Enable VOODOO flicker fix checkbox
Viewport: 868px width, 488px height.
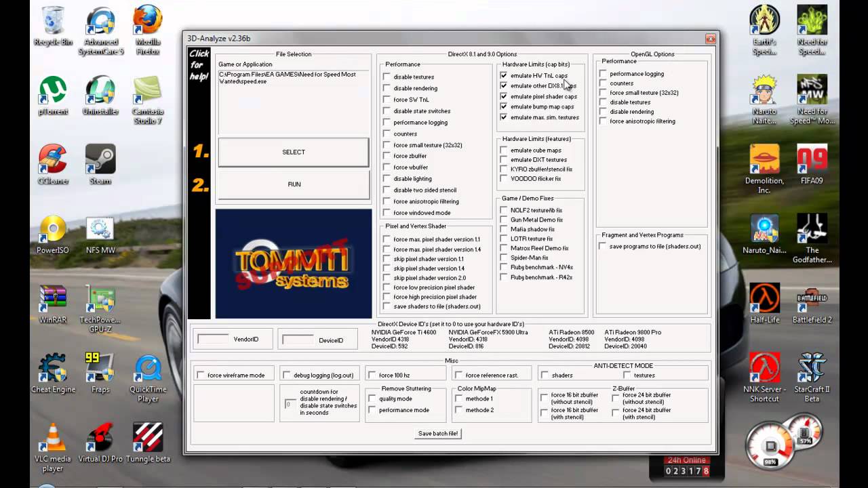(504, 179)
